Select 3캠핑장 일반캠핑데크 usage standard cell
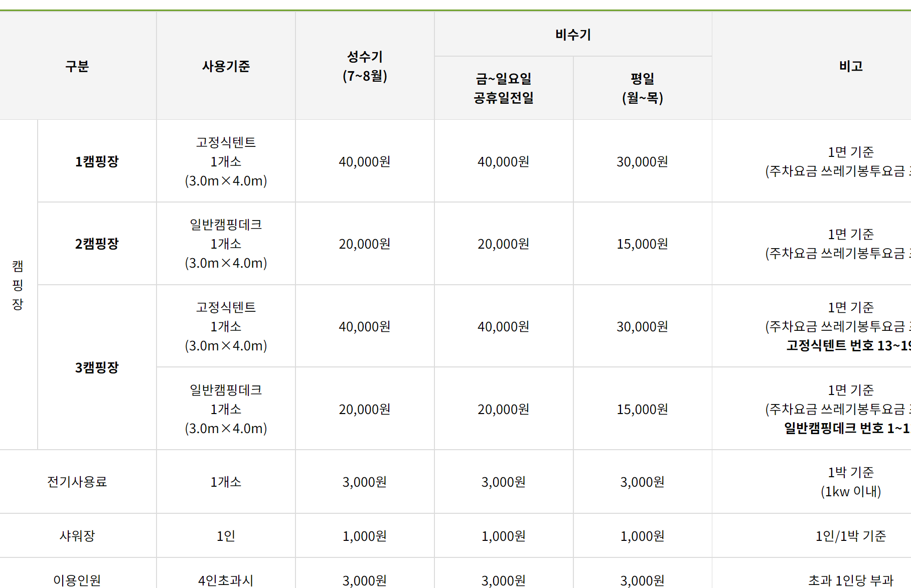This screenshot has width=911, height=588. tap(226, 409)
